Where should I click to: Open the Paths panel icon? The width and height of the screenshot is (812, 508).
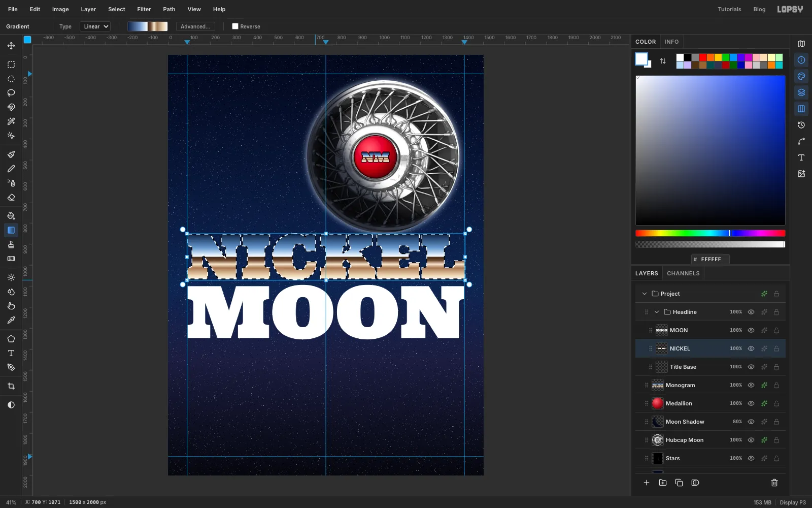tap(801, 141)
